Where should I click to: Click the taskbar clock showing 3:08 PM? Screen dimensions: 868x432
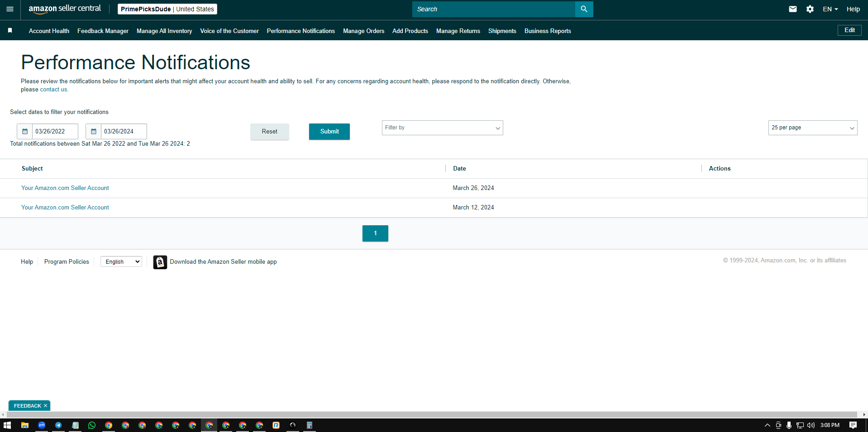pyautogui.click(x=830, y=425)
